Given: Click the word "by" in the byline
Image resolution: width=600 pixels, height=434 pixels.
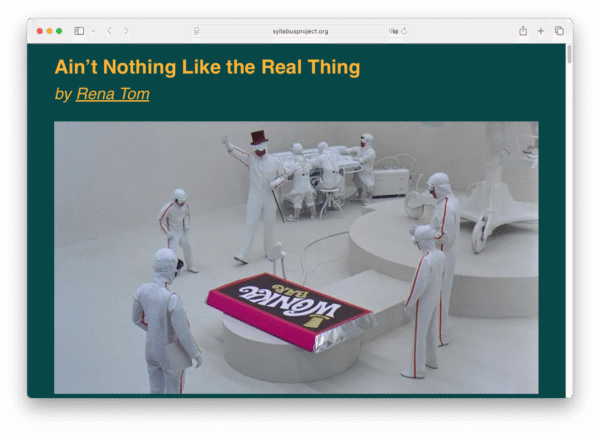Looking at the screenshot, I should (x=63, y=94).
